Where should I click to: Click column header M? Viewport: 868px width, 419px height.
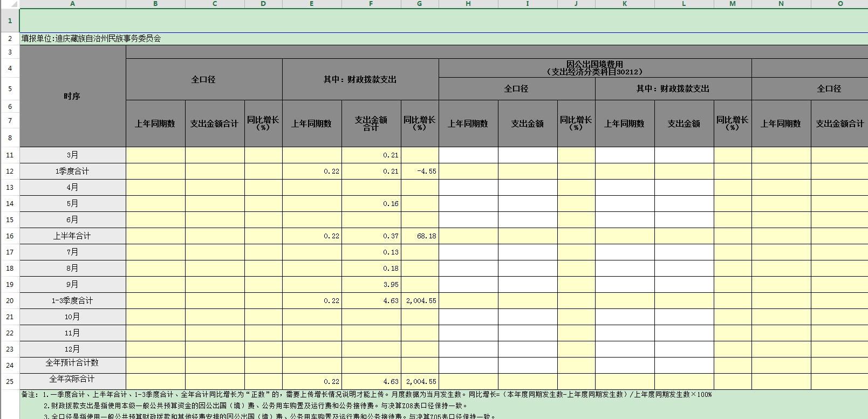[x=733, y=4]
